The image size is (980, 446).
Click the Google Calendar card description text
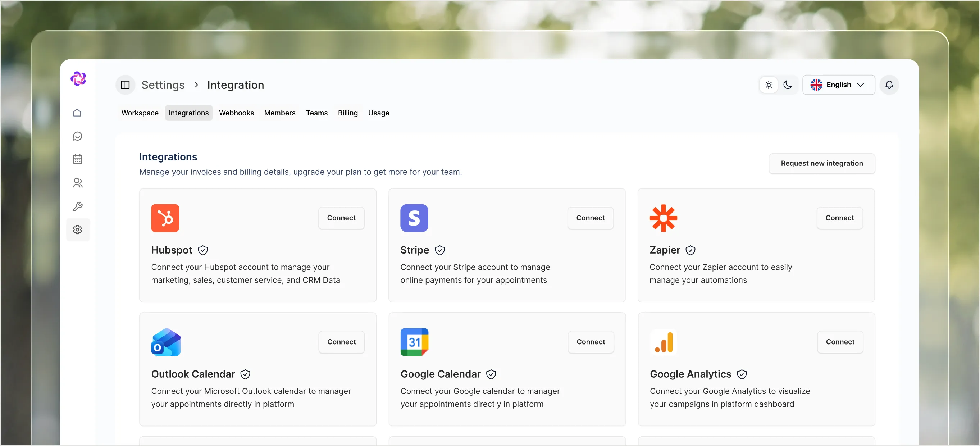click(x=480, y=398)
